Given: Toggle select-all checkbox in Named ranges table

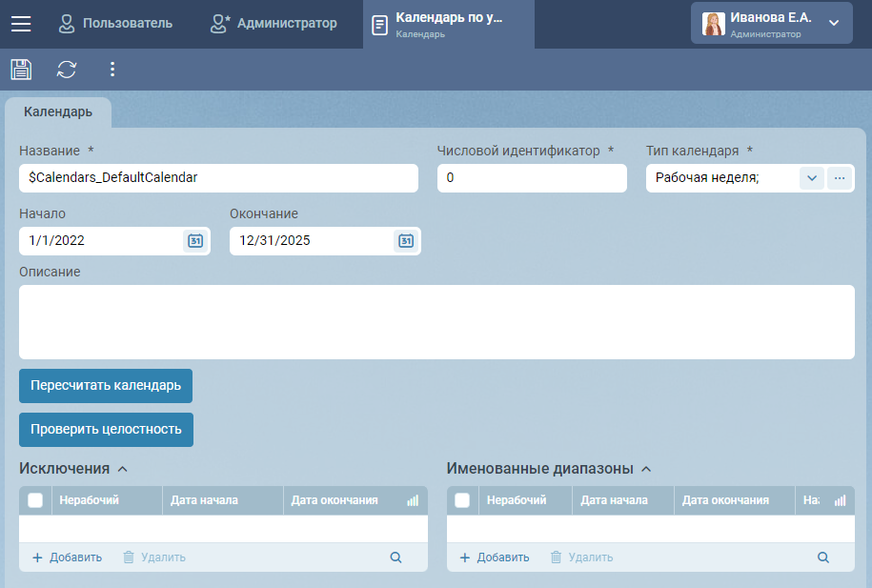Looking at the screenshot, I should [462, 500].
